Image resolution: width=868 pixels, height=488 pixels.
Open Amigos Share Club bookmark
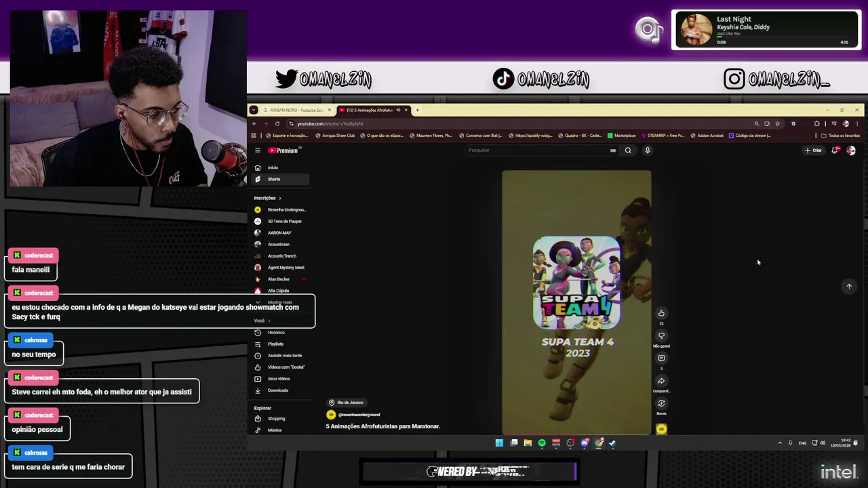pos(335,136)
